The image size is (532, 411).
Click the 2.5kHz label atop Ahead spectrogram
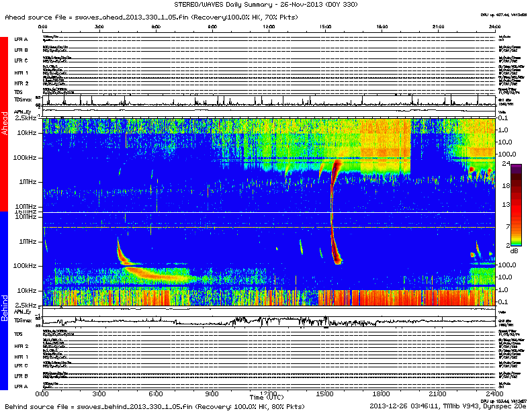coord(26,118)
